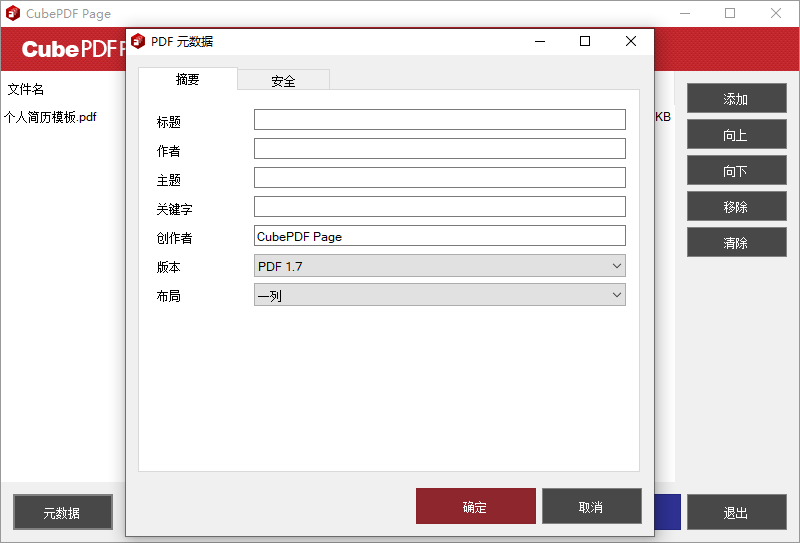Click the CubePDF Page main window app icon
Screen dimensions: 800x543
tap(13, 13)
